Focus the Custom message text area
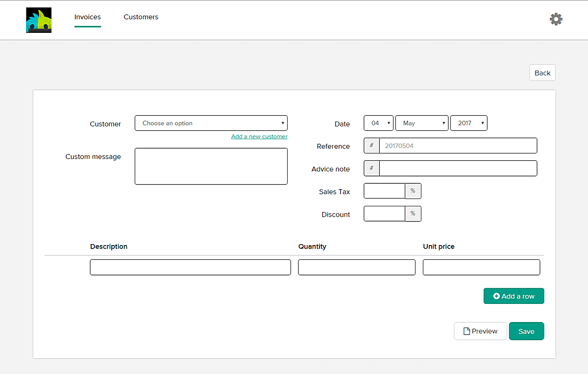The height and width of the screenshot is (374, 588). click(x=211, y=166)
